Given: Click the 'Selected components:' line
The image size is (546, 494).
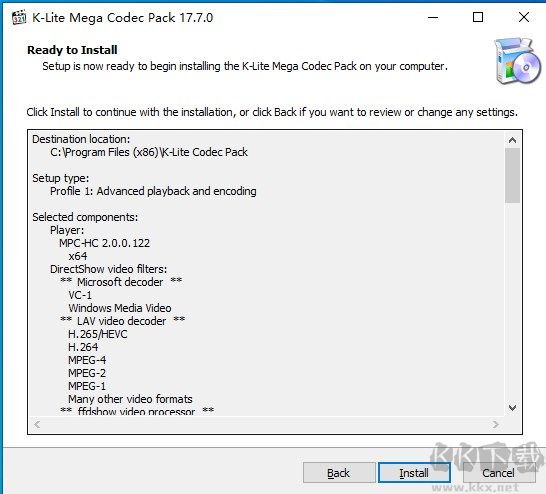Looking at the screenshot, I should click(x=85, y=217).
